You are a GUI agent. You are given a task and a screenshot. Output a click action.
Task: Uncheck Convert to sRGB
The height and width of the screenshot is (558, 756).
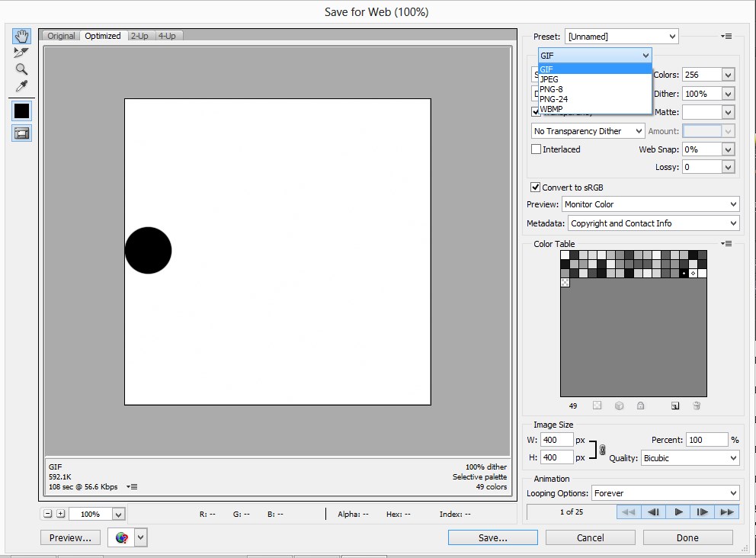[535, 187]
